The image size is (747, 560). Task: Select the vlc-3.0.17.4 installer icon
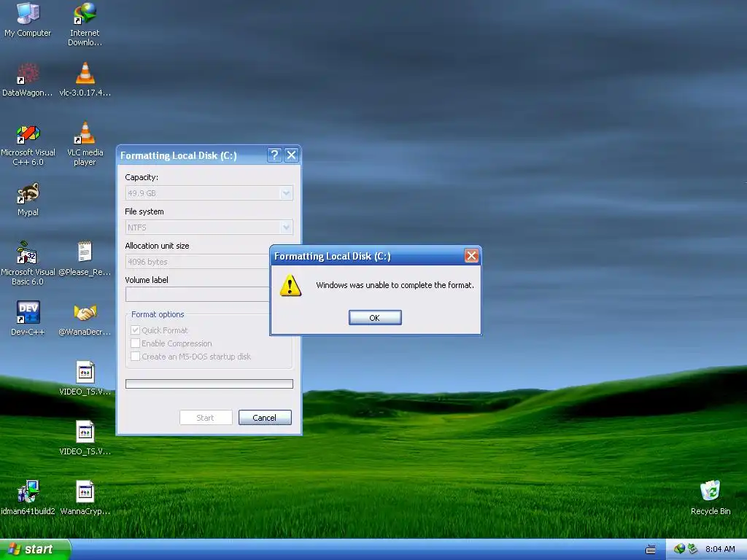pyautogui.click(x=85, y=79)
